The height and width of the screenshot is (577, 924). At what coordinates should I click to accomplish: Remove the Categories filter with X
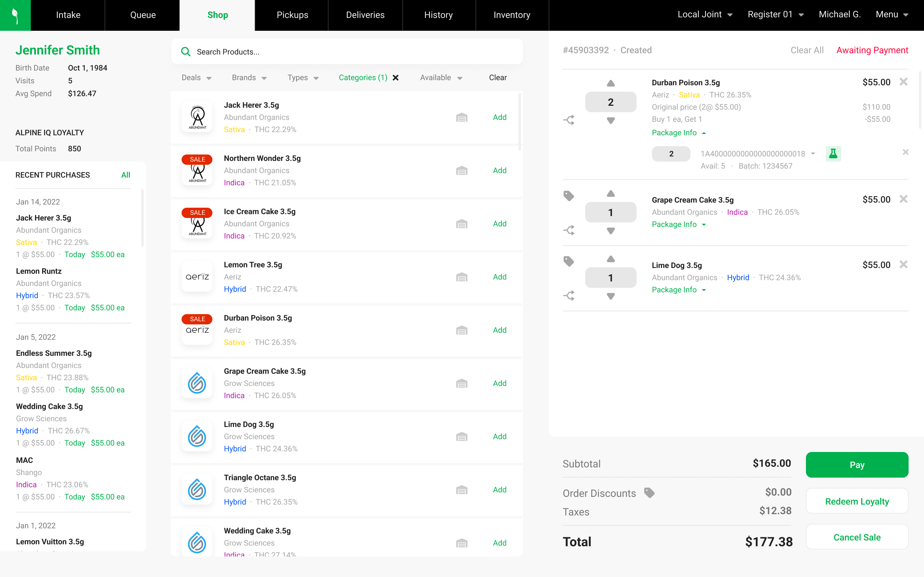pyautogui.click(x=396, y=78)
